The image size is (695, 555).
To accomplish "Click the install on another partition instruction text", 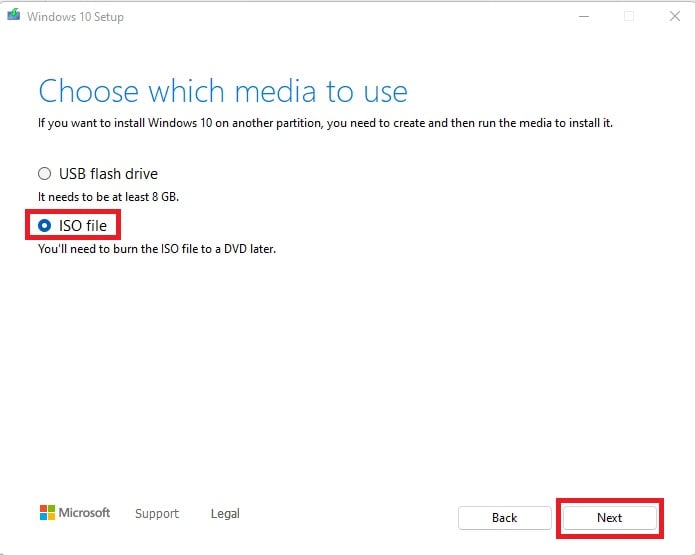I will point(325,123).
